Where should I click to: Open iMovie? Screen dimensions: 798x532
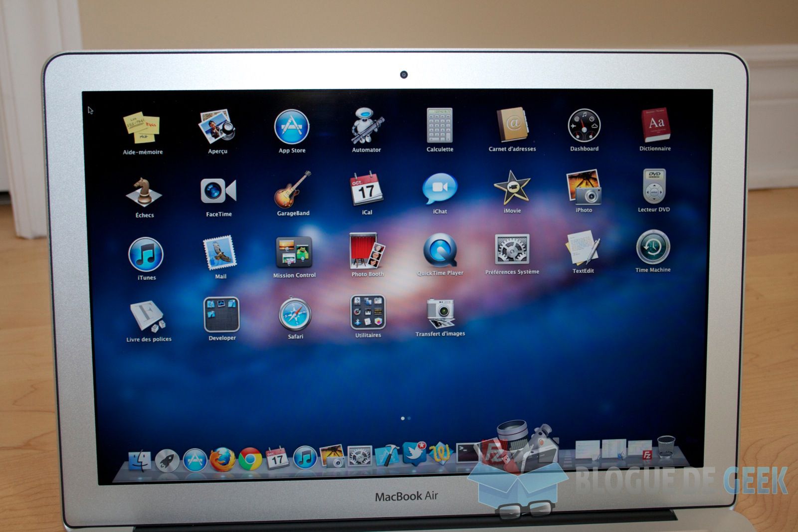[x=512, y=188]
